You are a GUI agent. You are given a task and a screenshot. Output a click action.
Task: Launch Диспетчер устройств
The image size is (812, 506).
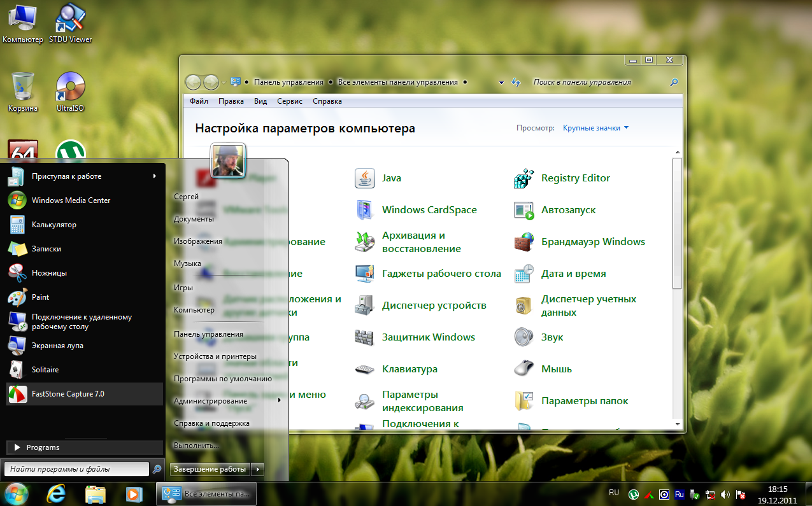(x=420, y=306)
